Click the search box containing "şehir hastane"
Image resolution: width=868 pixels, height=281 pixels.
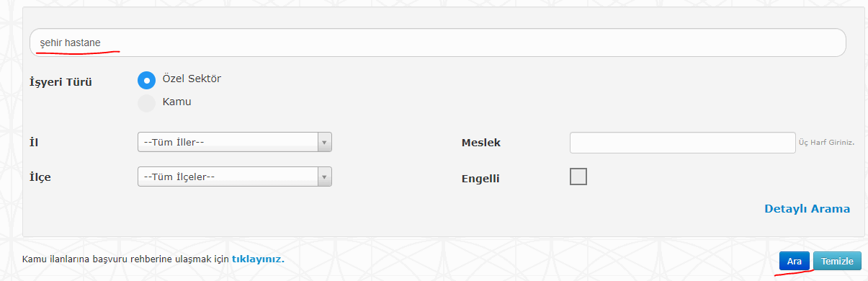(x=437, y=43)
